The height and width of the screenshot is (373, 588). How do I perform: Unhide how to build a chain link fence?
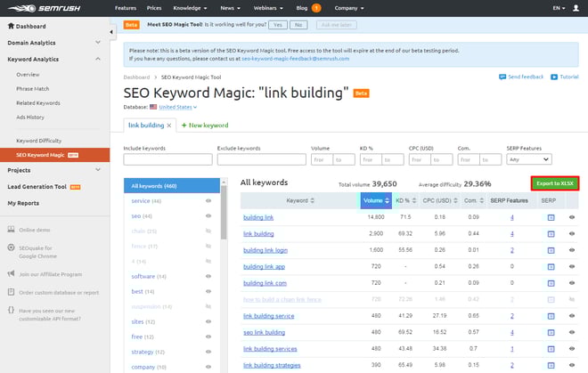[572, 299]
